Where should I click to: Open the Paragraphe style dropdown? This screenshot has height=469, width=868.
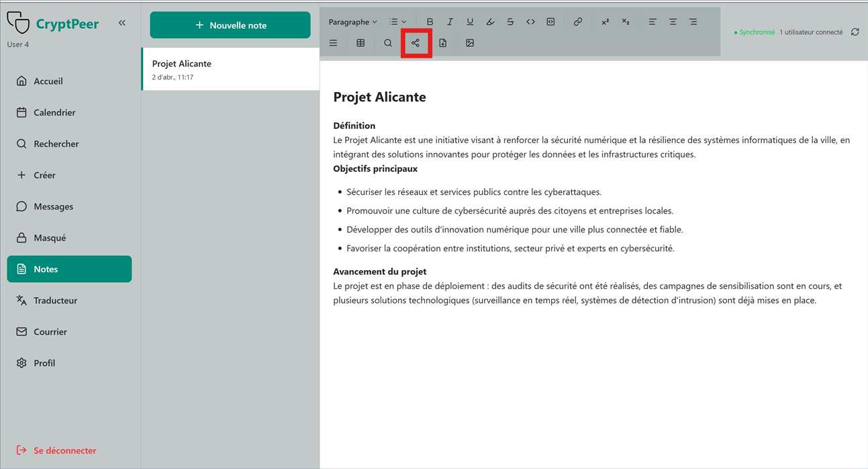click(x=352, y=21)
